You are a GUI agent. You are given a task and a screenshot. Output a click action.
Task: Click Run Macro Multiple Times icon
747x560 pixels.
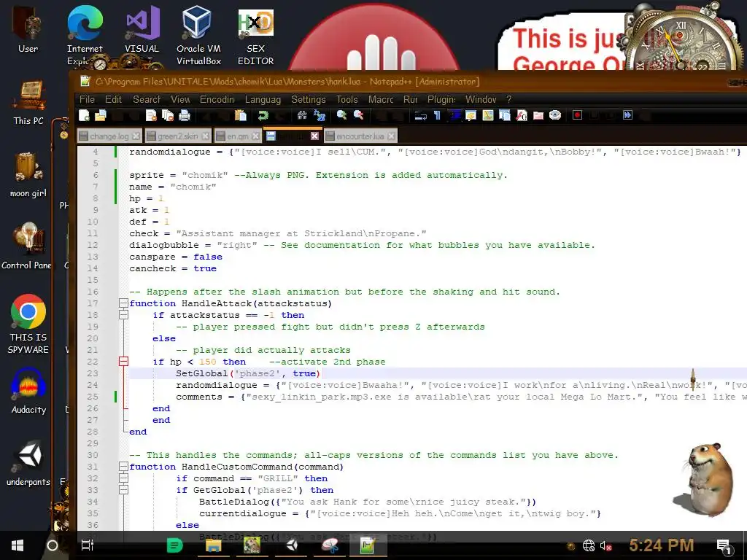[627, 115]
